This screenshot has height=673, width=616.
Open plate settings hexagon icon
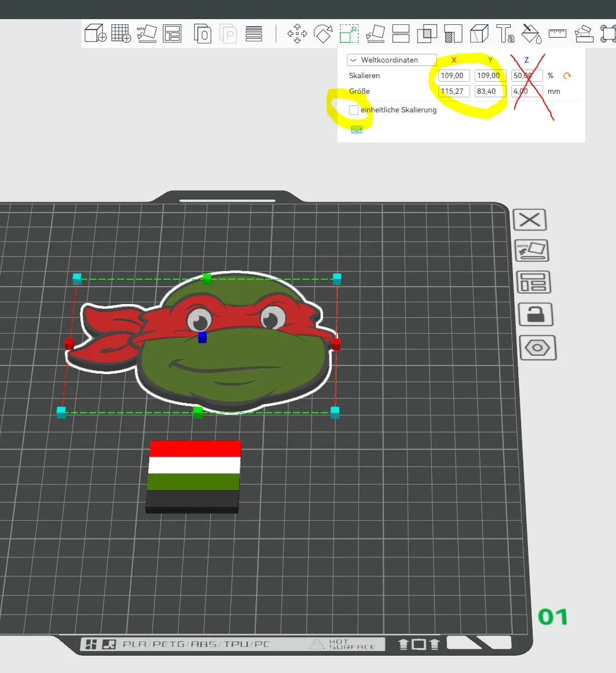click(x=537, y=348)
